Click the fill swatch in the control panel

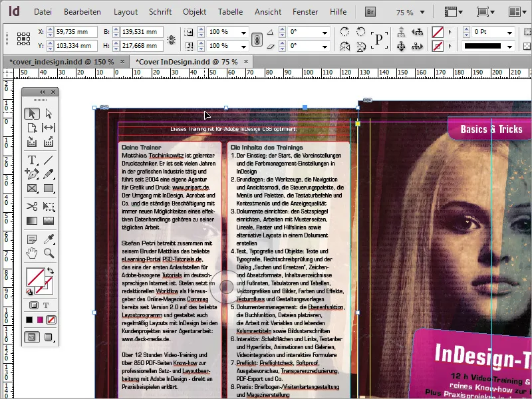(x=438, y=32)
